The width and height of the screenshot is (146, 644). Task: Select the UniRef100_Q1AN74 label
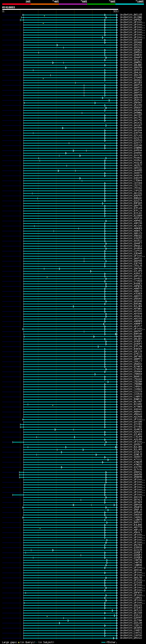pyautogui.click(x=131, y=429)
